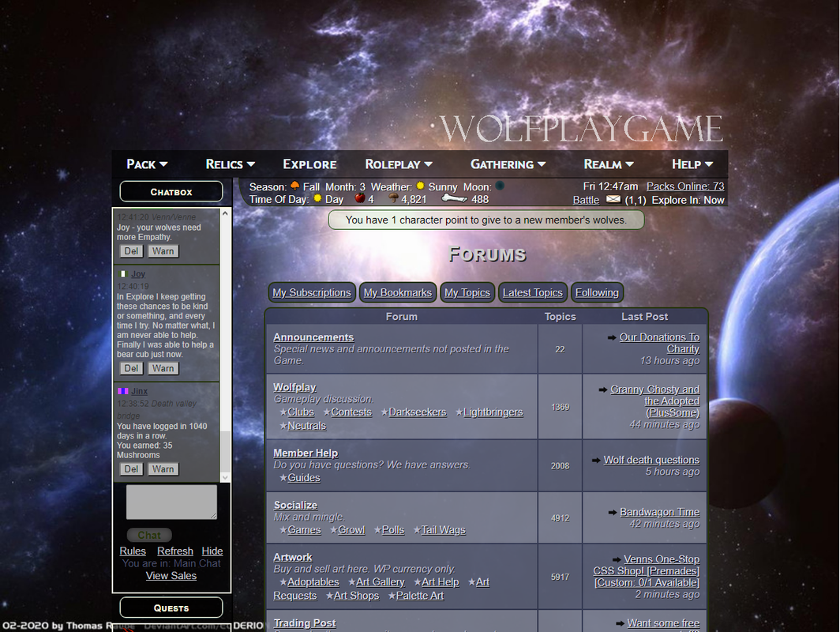This screenshot has height=632, width=840.
Task: Open the Games subforum
Action: pyautogui.click(x=304, y=529)
